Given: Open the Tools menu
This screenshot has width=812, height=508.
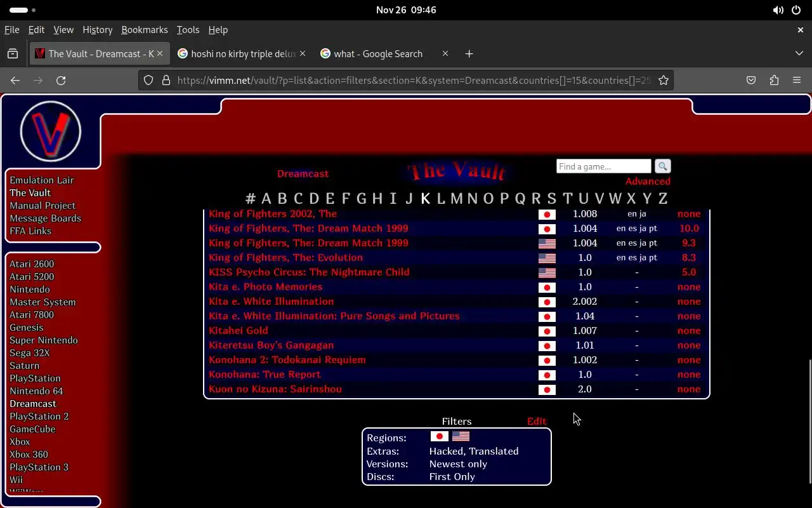Looking at the screenshot, I should coord(188,30).
